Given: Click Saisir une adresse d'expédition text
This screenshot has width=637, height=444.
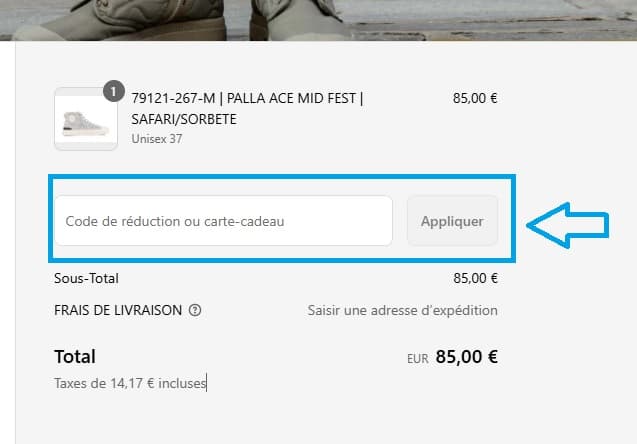Looking at the screenshot, I should coord(402,311).
